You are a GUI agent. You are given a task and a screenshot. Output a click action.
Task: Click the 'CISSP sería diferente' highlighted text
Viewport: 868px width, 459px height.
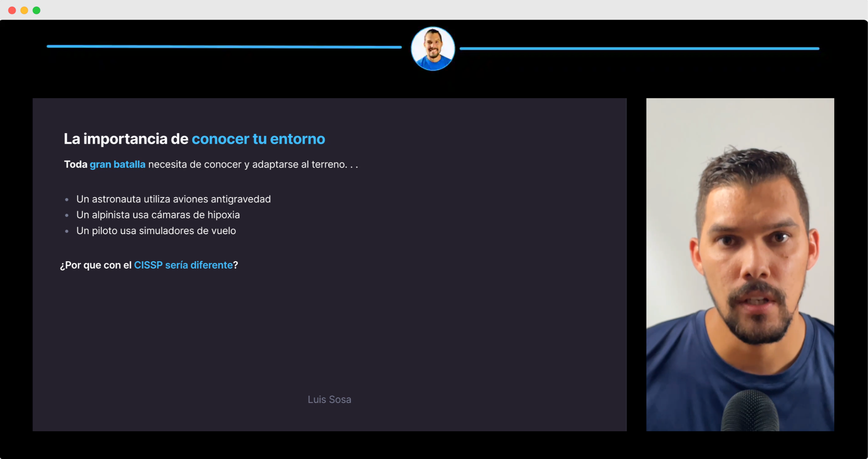click(x=183, y=265)
